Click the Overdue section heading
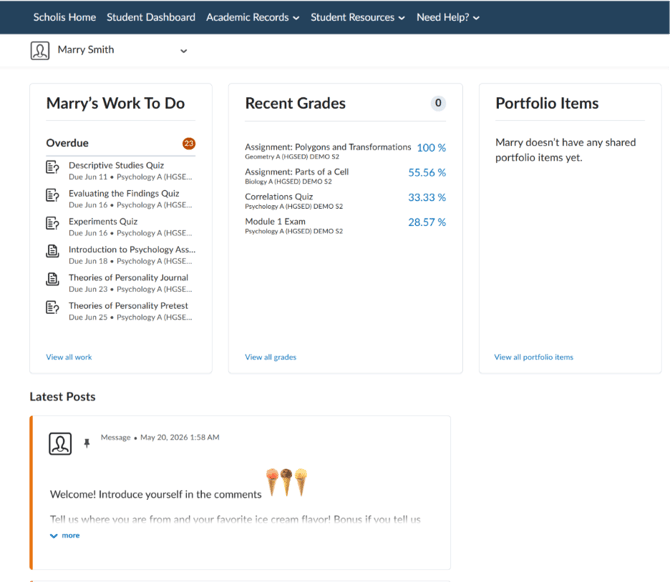670x582 pixels. coord(67,143)
